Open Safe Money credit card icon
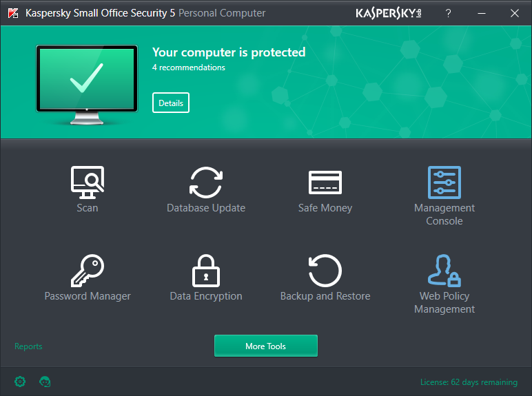Image resolution: width=532 pixels, height=396 pixels. pos(325,182)
